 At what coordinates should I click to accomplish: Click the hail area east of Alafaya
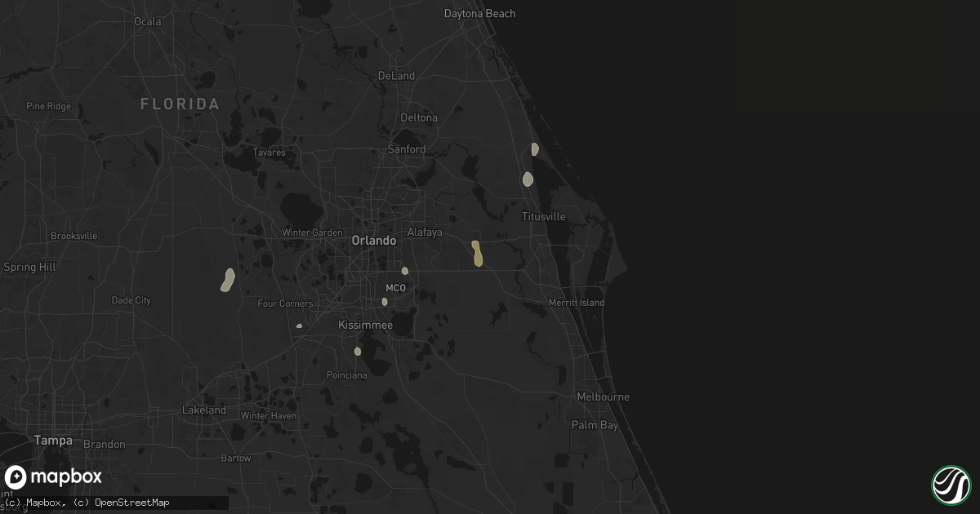click(477, 254)
